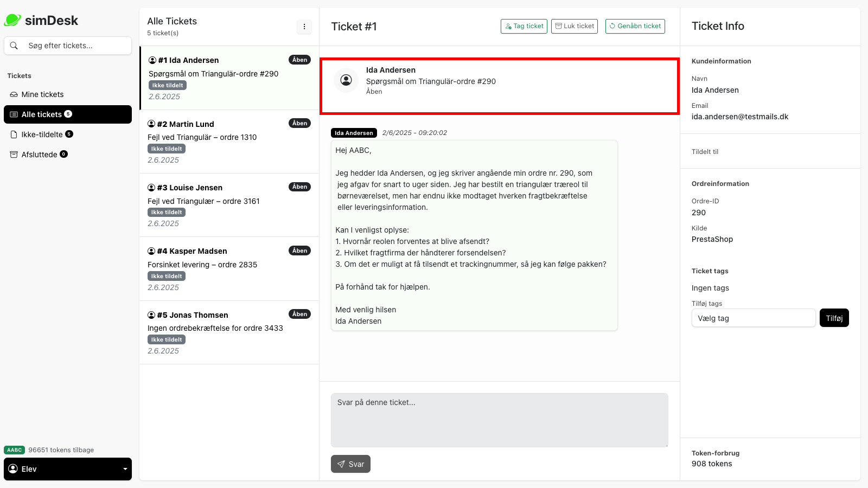Click the paper-plane icon on the Svar button

[341, 464]
